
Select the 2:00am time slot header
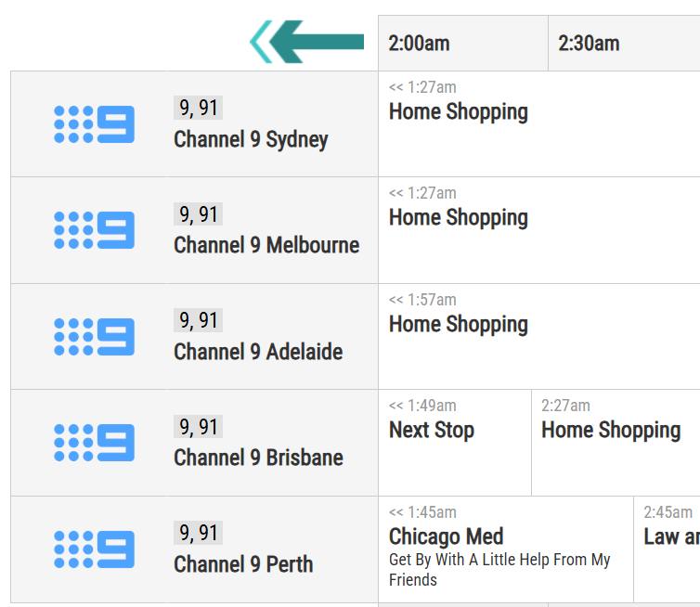coord(463,44)
